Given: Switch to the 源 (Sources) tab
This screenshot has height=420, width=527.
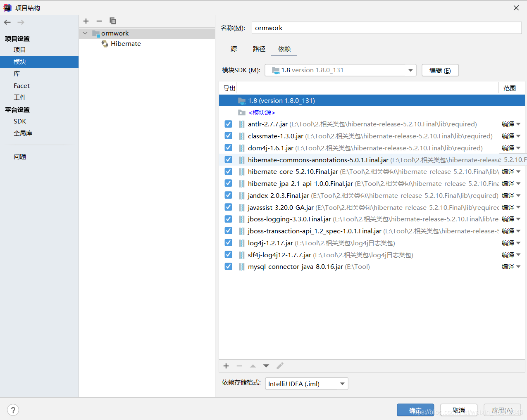Looking at the screenshot, I should pyautogui.click(x=234, y=49).
